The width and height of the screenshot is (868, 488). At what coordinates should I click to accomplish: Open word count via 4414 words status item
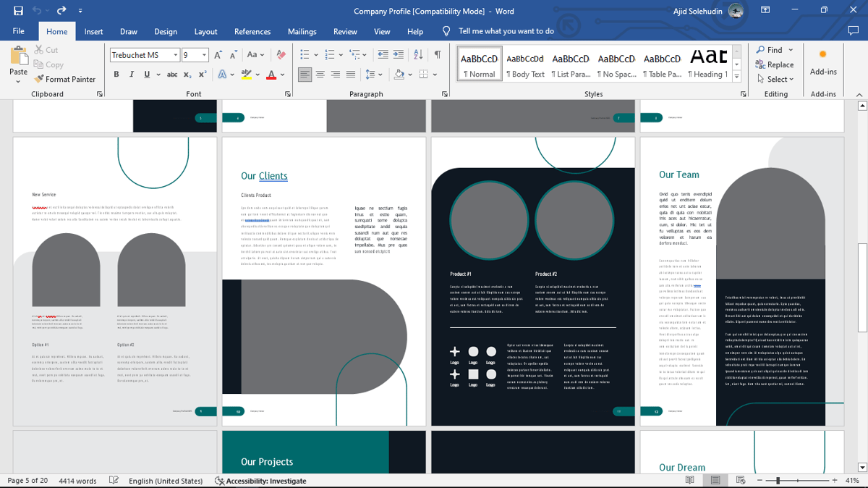click(77, 480)
